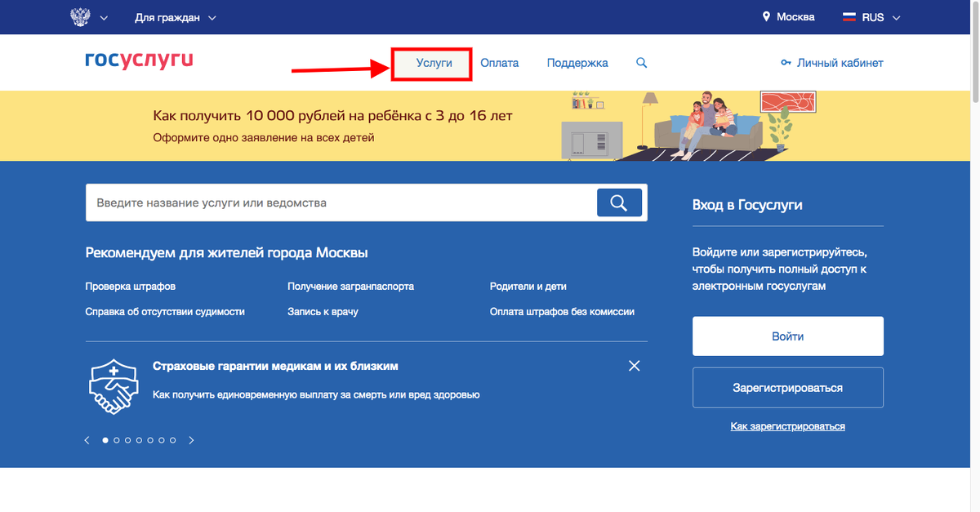Click the Личный кабинет key icon
The width and height of the screenshot is (980, 512).
click(x=786, y=62)
